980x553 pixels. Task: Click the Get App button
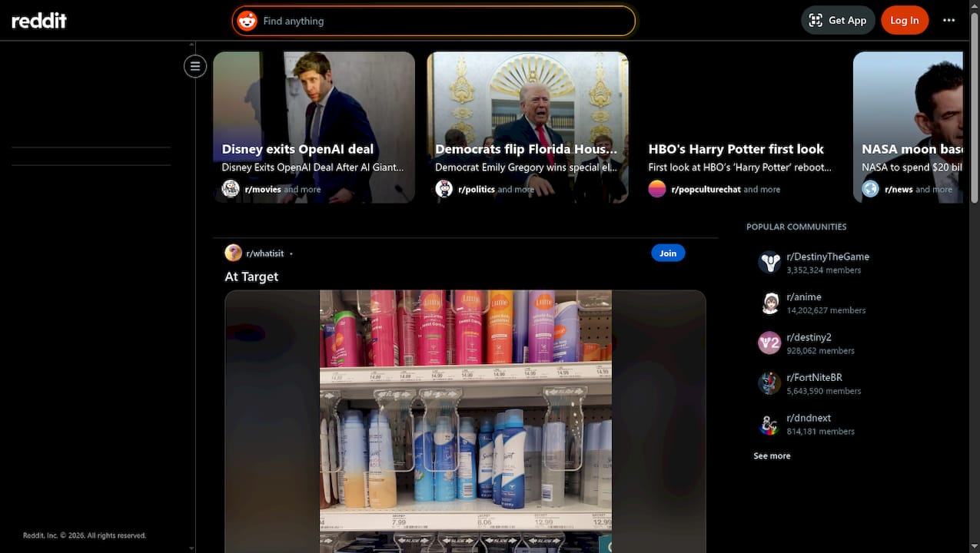pyautogui.click(x=838, y=21)
